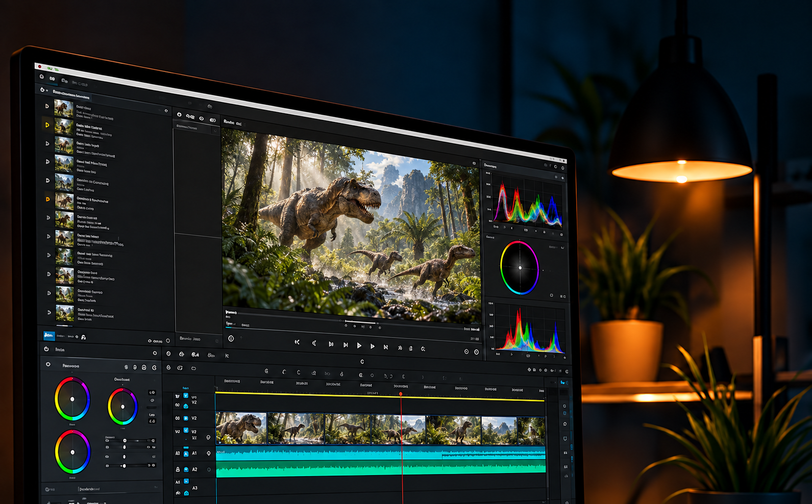Click the first circle icon in the top-left toolbar
Screen dimensions: 812x504
[x=42, y=77]
